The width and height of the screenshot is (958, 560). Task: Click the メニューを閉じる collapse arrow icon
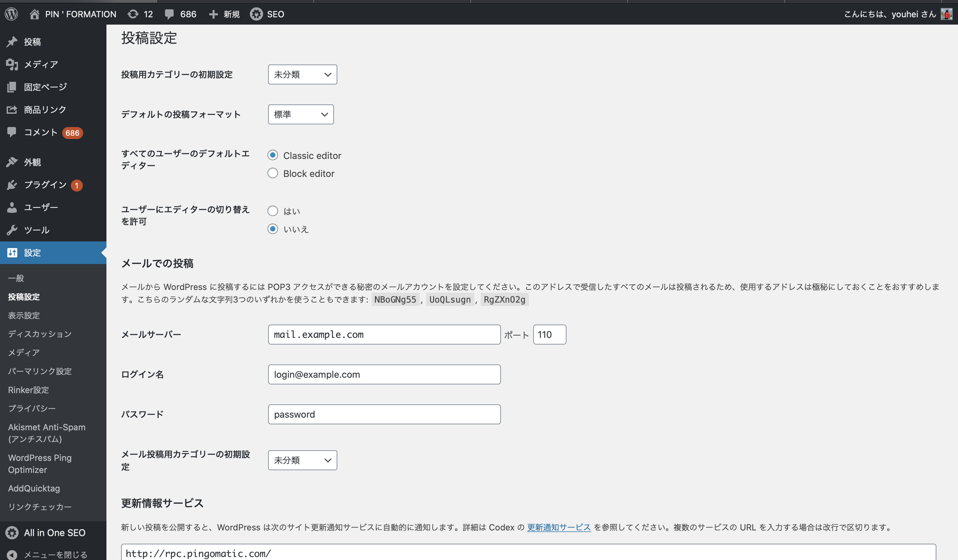(12, 555)
